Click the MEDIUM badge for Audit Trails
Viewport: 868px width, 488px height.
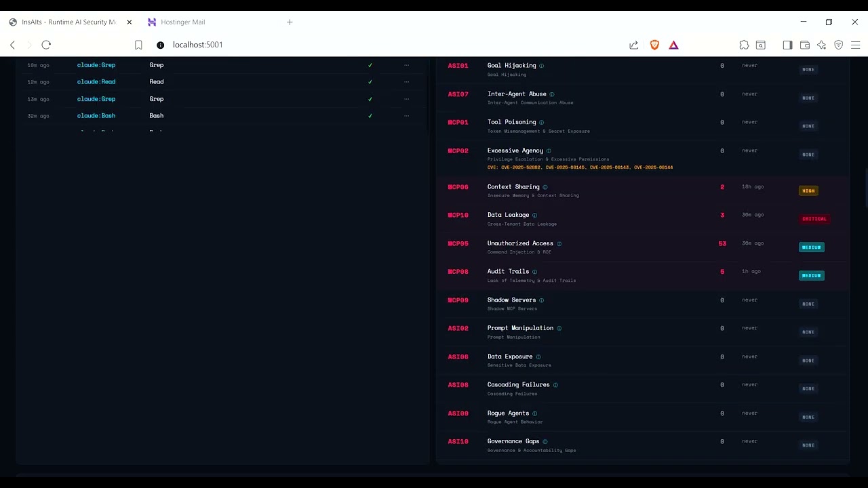click(812, 276)
